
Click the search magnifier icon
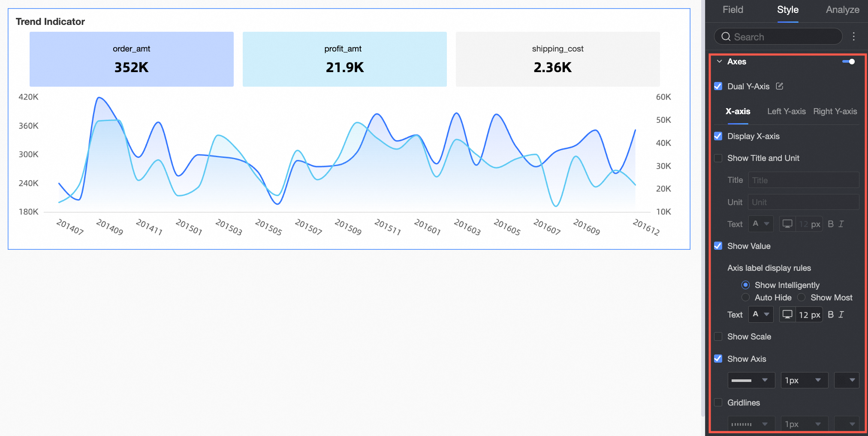[x=726, y=37]
